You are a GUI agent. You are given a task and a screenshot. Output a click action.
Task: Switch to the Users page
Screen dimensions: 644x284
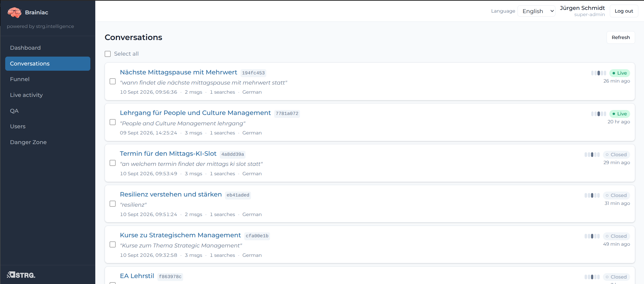[48, 126]
